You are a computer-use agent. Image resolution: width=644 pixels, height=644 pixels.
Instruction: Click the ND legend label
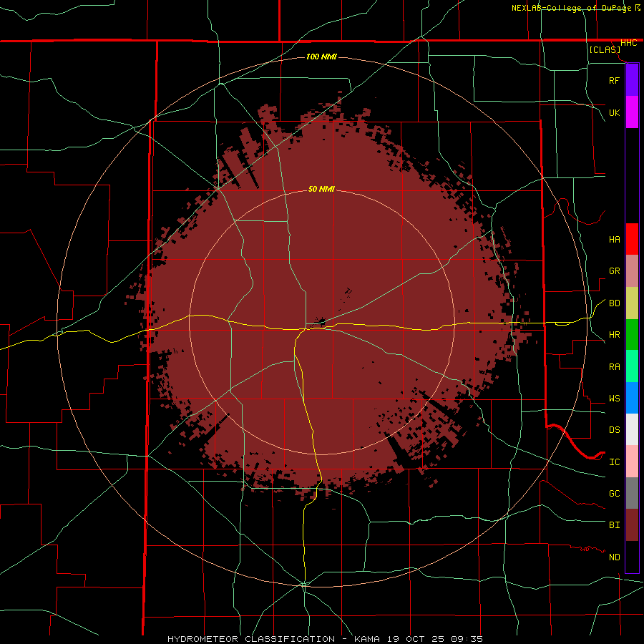click(614, 557)
